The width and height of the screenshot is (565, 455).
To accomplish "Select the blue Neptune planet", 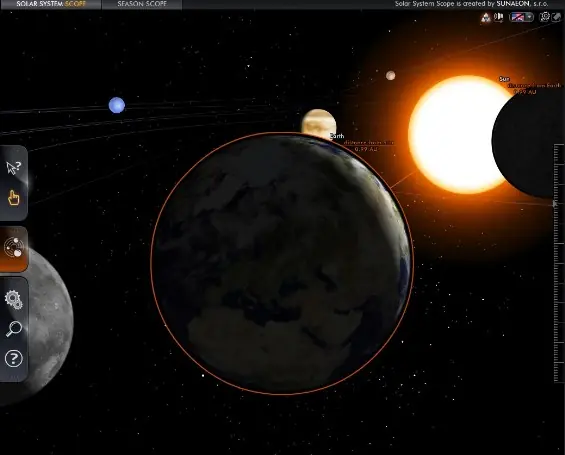I will pos(117,105).
